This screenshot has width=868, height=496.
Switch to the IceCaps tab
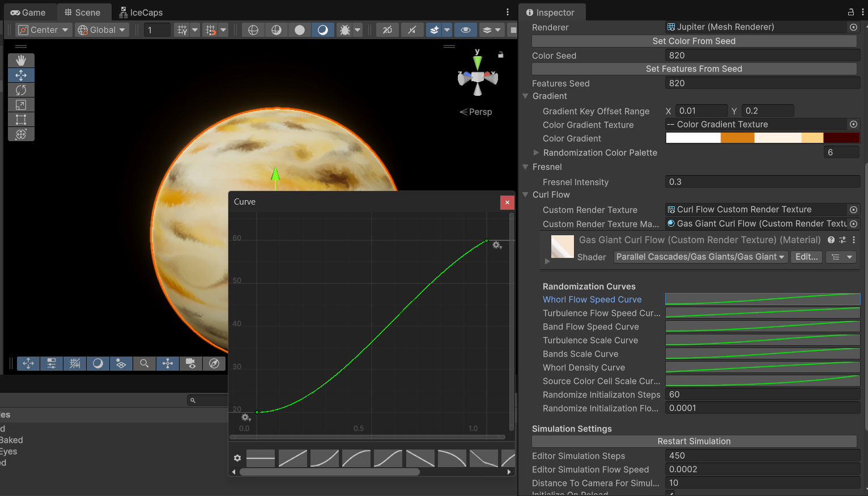coord(141,12)
